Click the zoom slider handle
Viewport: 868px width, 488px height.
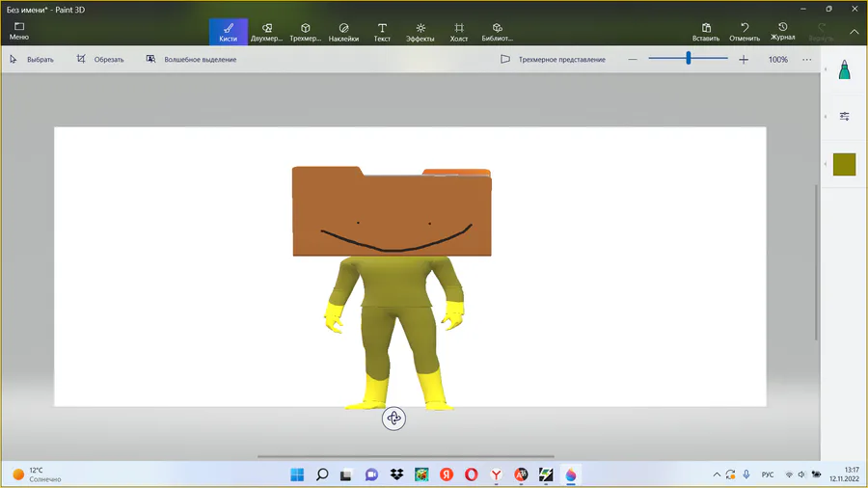pyautogui.click(x=688, y=58)
